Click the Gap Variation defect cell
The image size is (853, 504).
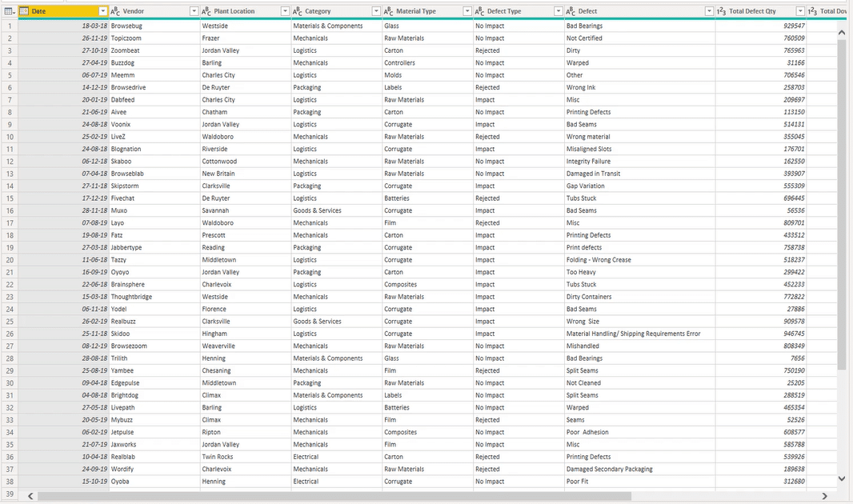[640, 186]
